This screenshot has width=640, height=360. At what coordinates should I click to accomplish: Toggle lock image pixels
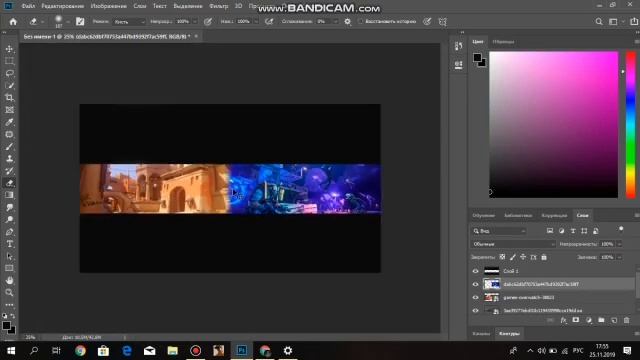[513, 257]
